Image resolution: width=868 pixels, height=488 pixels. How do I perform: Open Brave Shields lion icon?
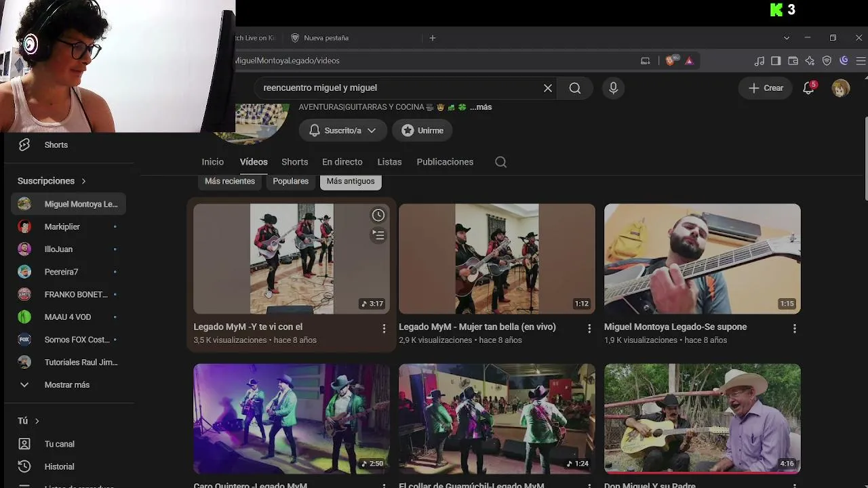671,60
